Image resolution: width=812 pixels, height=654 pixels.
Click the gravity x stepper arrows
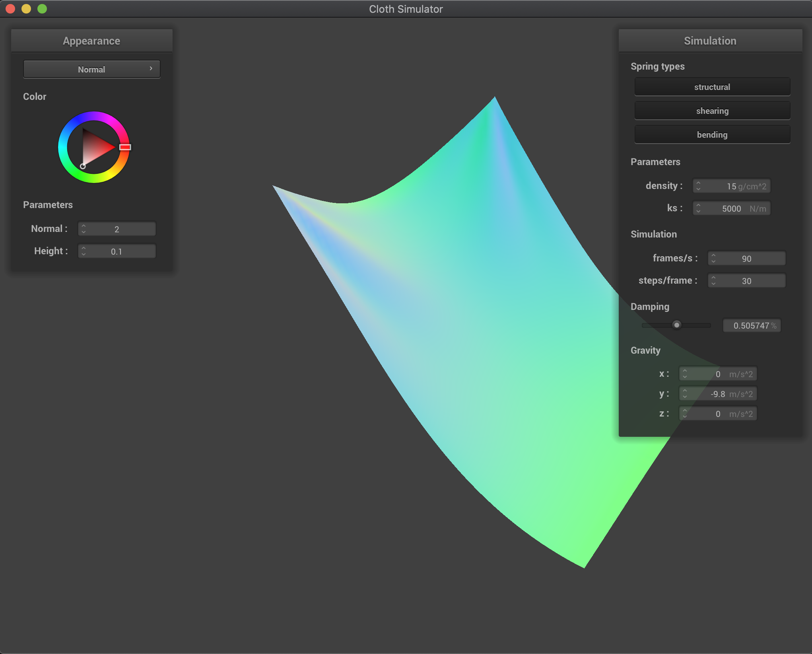pyautogui.click(x=685, y=374)
